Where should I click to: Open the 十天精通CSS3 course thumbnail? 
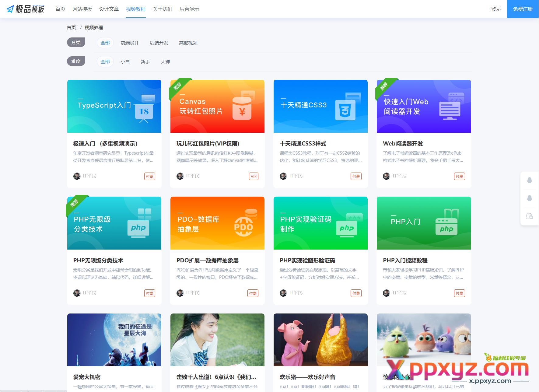pyautogui.click(x=320, y=106)
